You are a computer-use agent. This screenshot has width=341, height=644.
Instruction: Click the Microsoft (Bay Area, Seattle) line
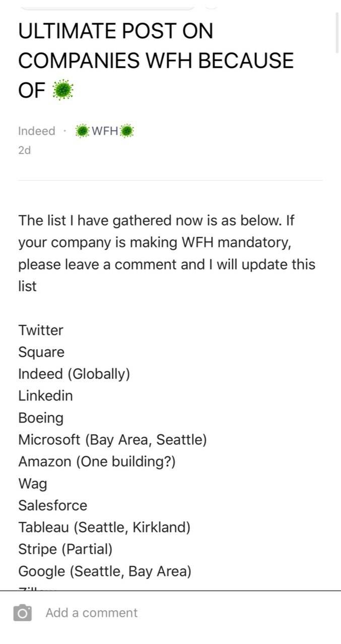(113, 440)
